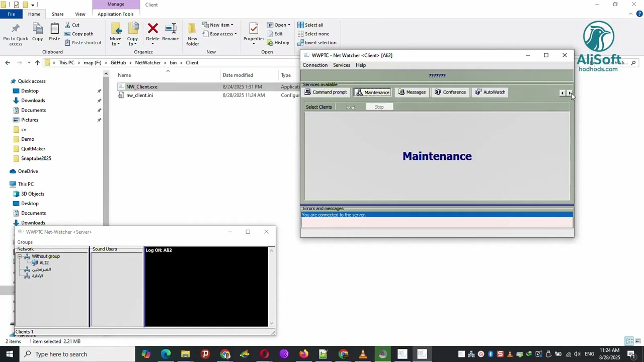The image size is (644, 362).
Task: Sort by Date modified column
Action: click(238, 75)
